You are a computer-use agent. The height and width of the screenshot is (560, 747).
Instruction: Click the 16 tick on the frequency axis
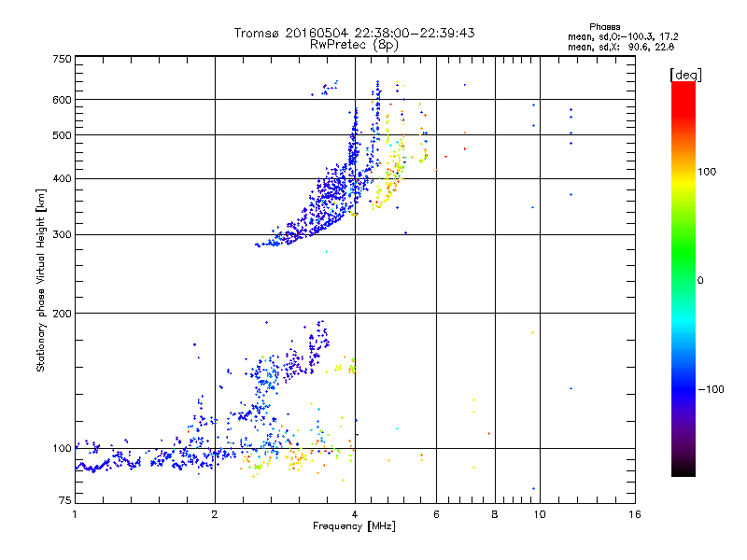(633, 514)
